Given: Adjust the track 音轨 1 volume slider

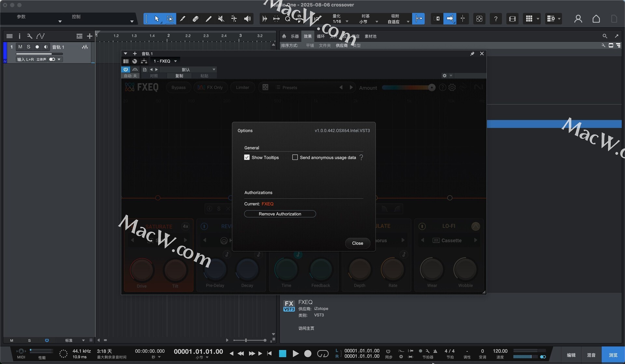Looking at the screenshot, I should pos(39,54).
